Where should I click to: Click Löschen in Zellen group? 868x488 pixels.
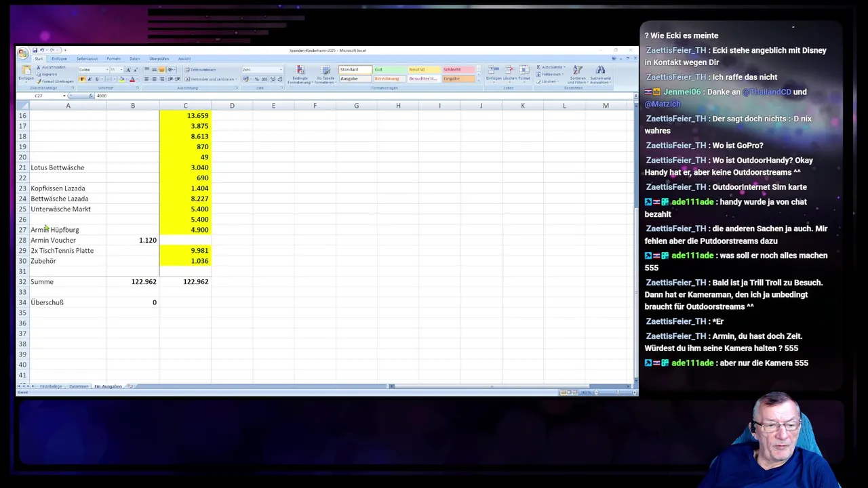click(x=509, y=75)
